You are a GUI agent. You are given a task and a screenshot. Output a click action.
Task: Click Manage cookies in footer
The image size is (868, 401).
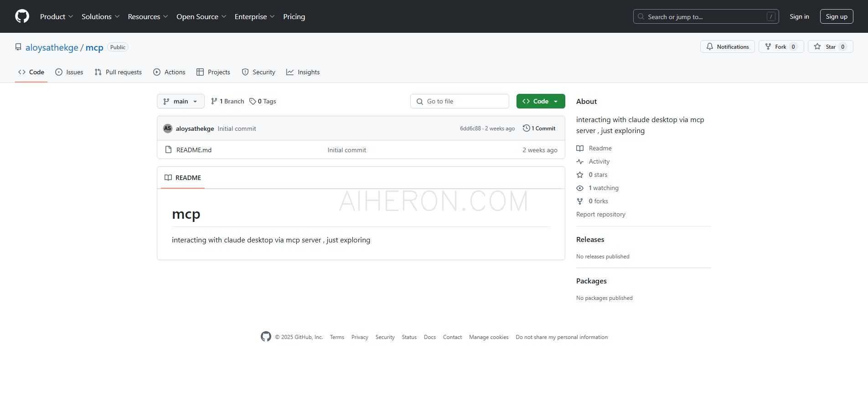coord(489,337)
